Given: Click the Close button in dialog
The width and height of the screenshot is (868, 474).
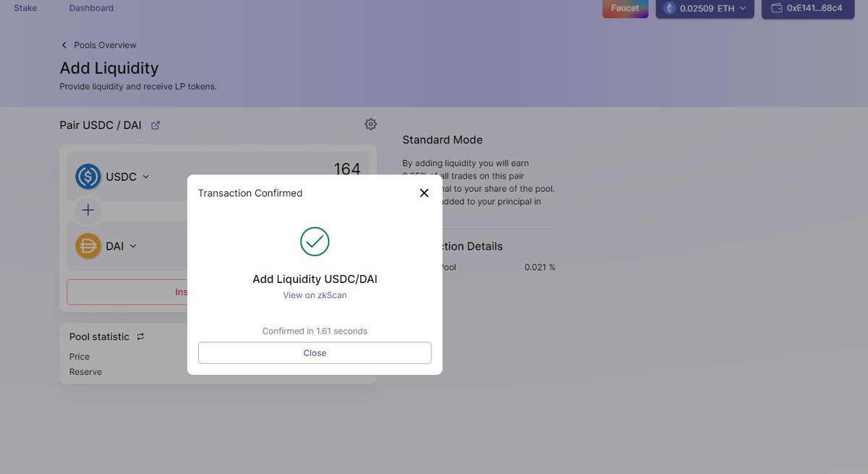Looking at the screenshot, I should tap(315, 353).
